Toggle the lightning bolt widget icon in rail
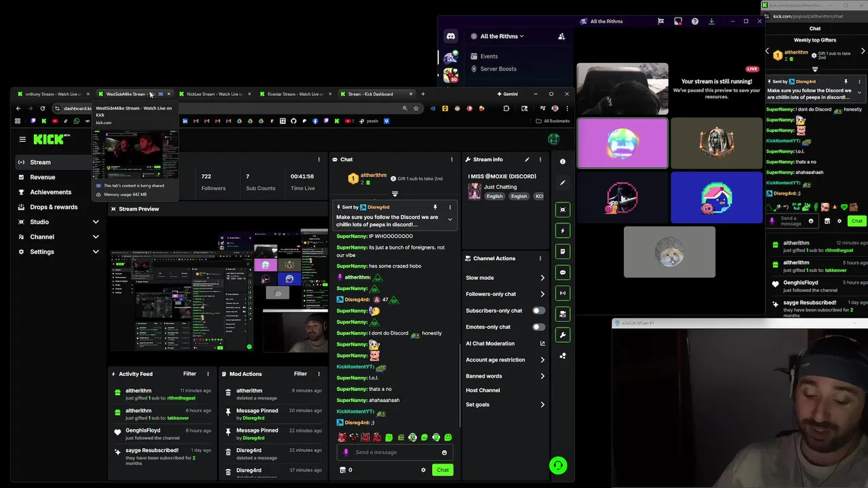 [562, 230]
